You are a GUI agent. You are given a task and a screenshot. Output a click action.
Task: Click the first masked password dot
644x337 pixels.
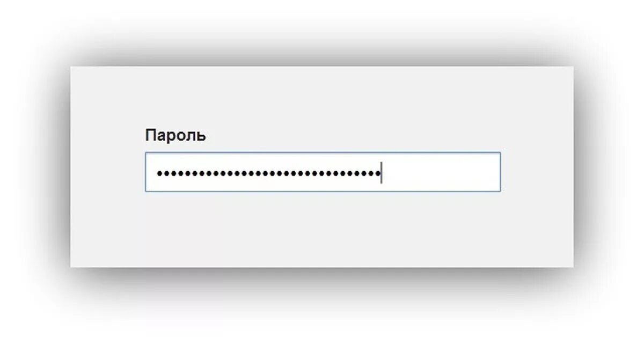tap(159, 173)
